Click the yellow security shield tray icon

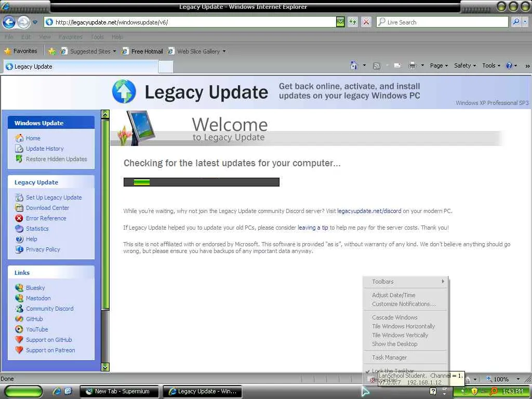click(x=474, y=391)
